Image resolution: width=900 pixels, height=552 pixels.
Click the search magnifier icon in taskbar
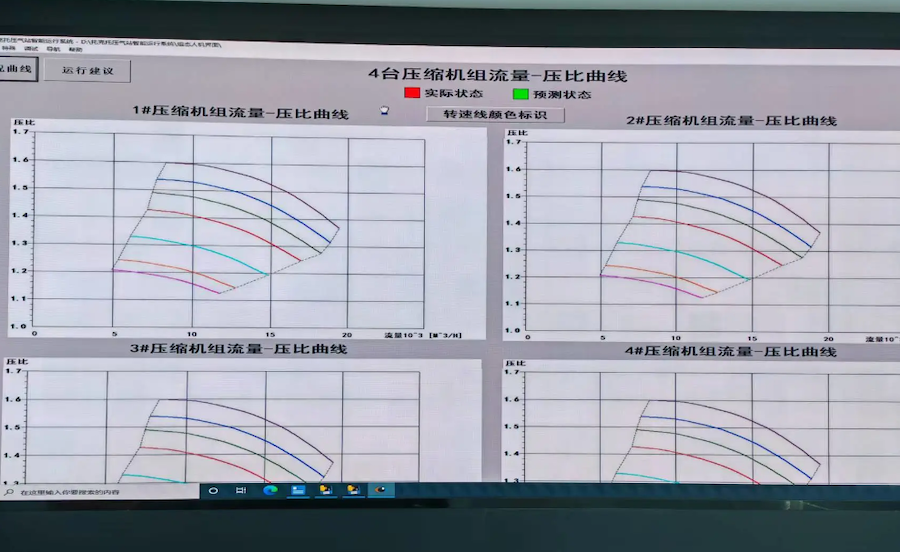[9, 492]
